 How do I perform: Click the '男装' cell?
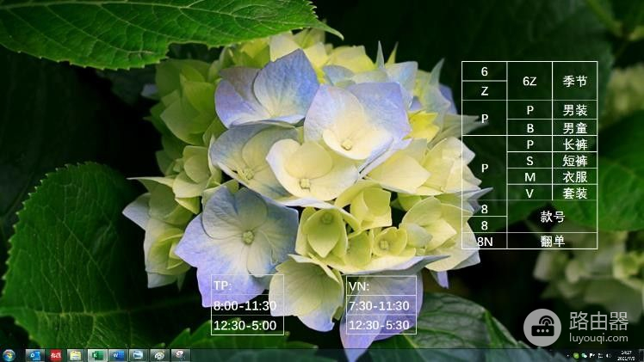click(x=574, y=110)
